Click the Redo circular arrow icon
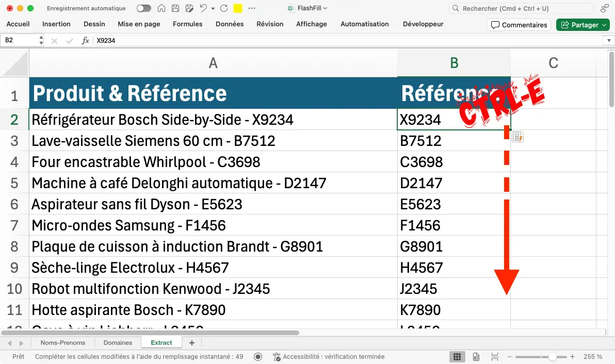The image size is (615, 364). 224,8
